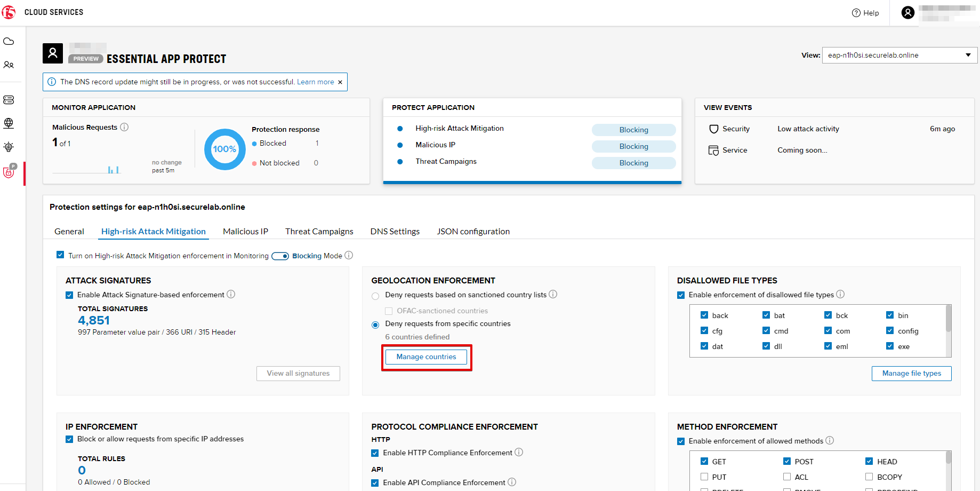980x491 pixels.
Task: Click info icon next to sanctioned country lists
Action: pyautogui.click(x=553, y=294)
